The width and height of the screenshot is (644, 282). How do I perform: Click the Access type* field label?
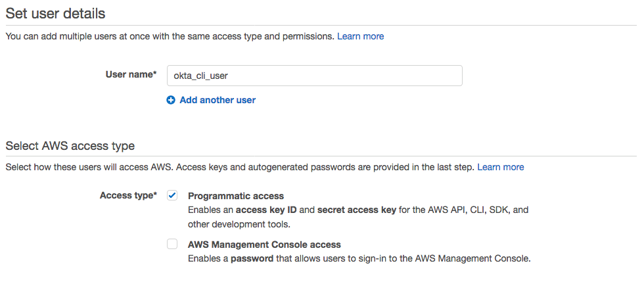pos(128,195)
